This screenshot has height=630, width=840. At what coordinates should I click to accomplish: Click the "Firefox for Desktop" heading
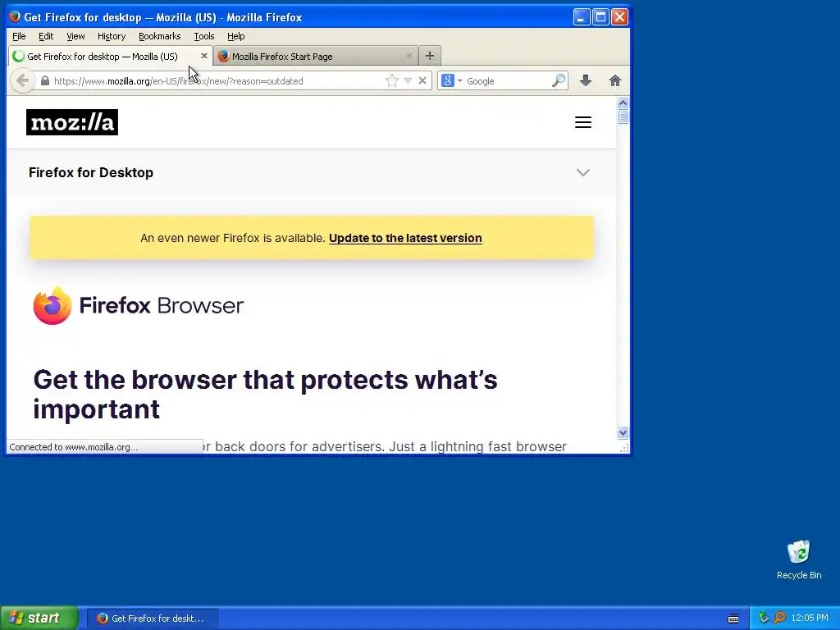91,172
